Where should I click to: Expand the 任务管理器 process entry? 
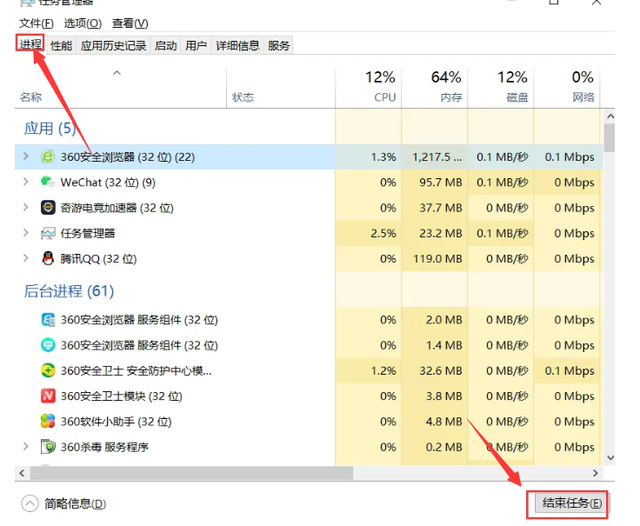26,233
